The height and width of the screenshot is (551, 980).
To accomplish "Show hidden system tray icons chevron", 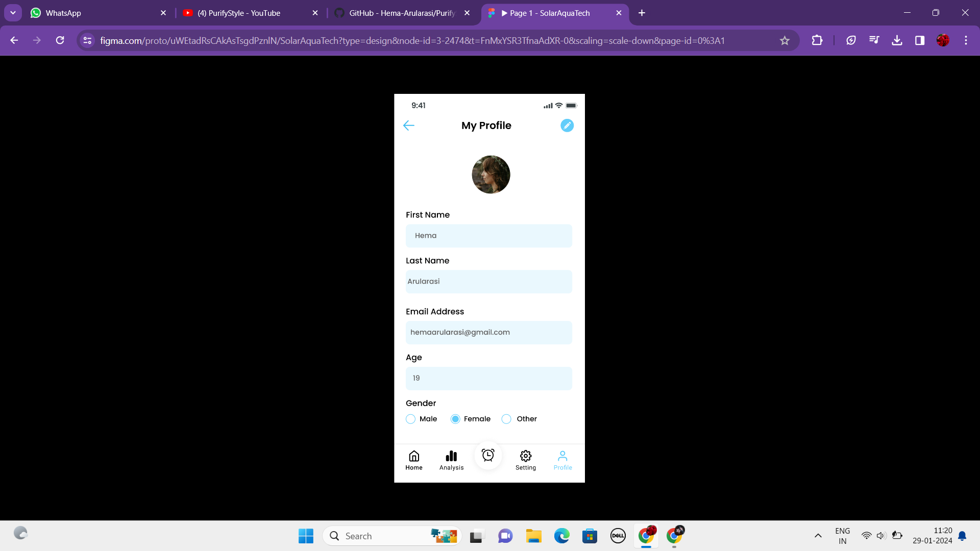I will click(818, 536).
